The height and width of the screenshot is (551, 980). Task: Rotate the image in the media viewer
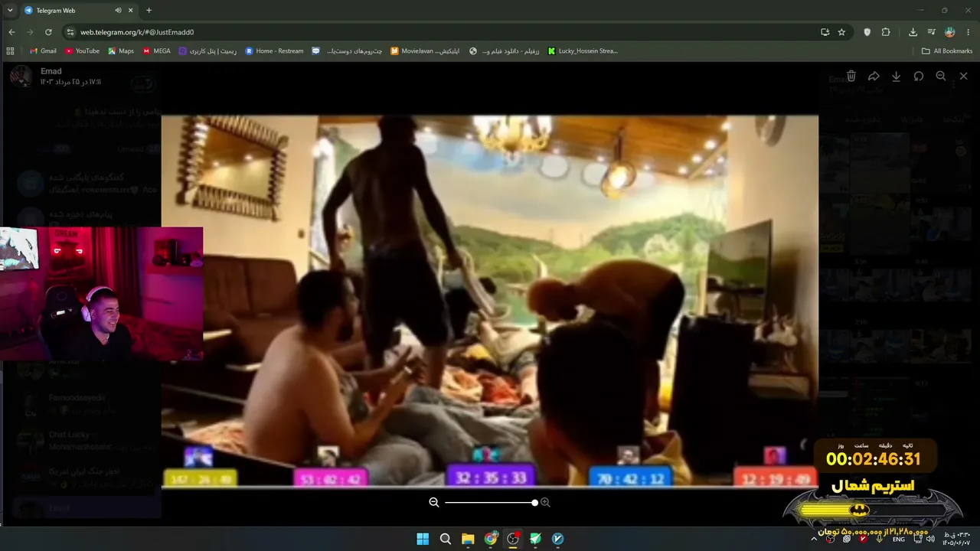[918, 77]
